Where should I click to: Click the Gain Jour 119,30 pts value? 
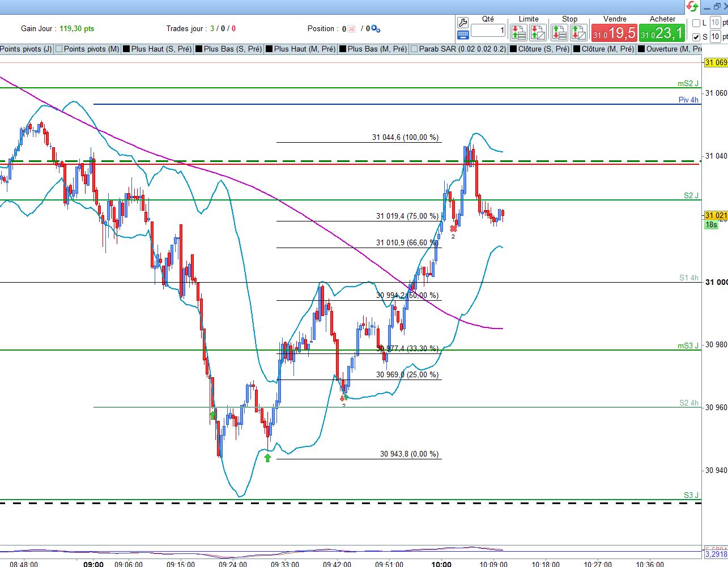click(77, 28)
